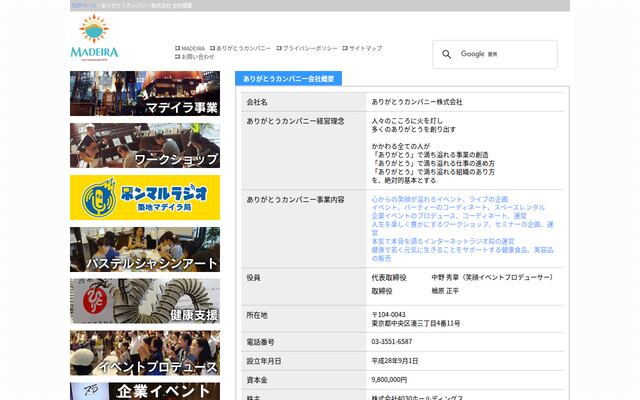
Task: Click link 本気で本音を語るインターネットラジオ局の運営
Action: tap(443, 241)
